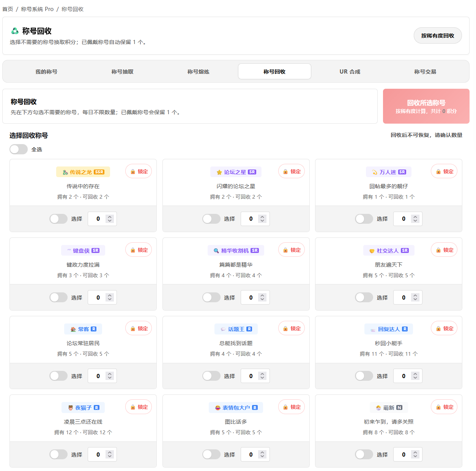476x471 pixels.
Task: Click the owl icon in 夜猫子 badge
Action: 71,408
